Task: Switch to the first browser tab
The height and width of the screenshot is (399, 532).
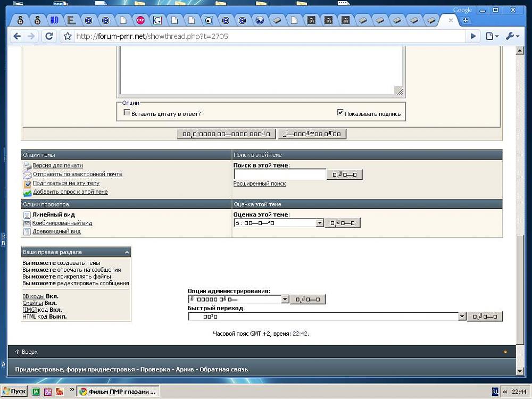Action: coord(20,20)
